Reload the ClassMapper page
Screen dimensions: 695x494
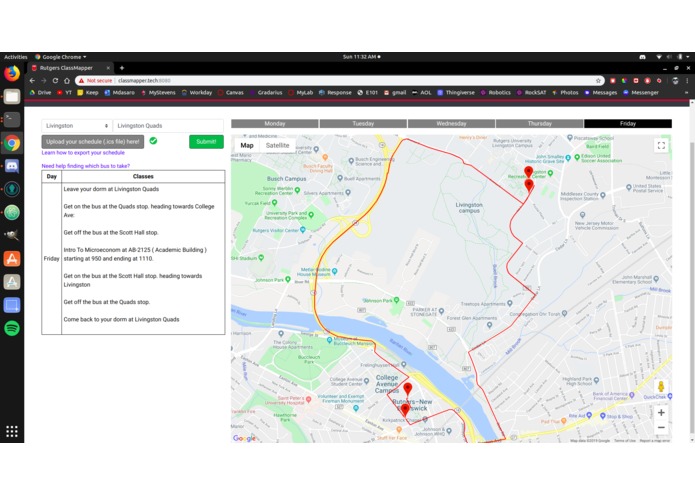point(55,81)
